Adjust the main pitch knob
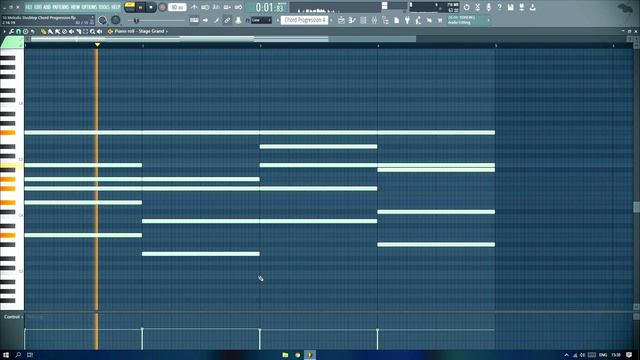640x360 pixels. point(116,20)
